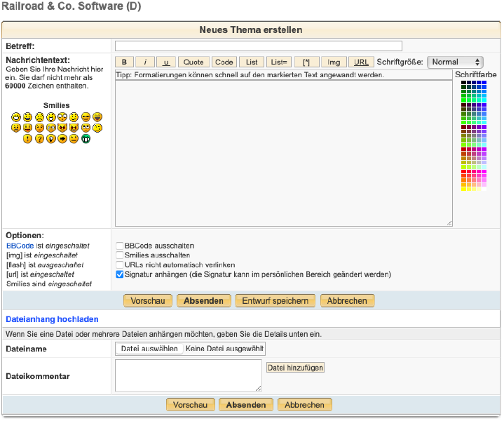
Task: Insert the green grinning smiley
Action: pos(86,139)
